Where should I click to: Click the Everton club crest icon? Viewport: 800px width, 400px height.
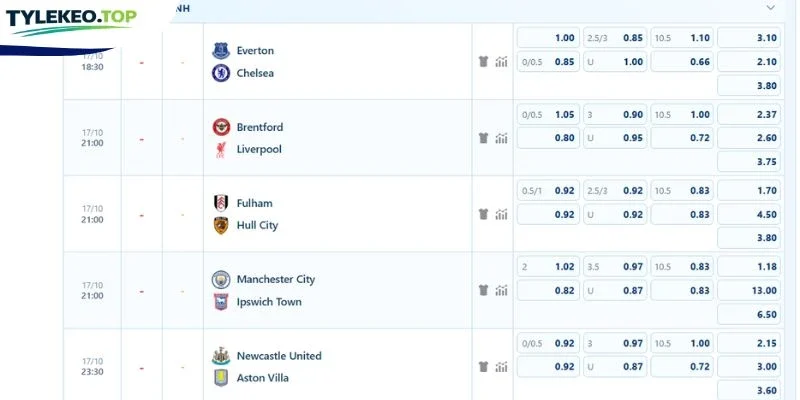(x=221, y=51)
